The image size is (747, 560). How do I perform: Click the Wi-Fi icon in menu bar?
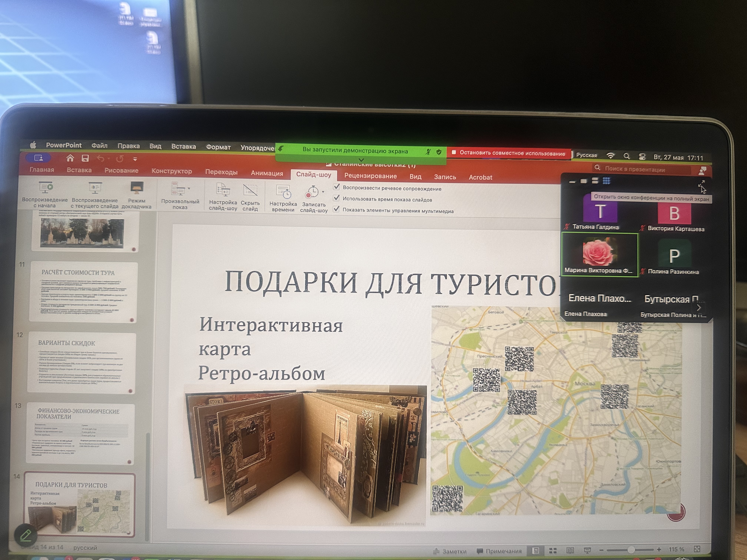pos(610,156)
